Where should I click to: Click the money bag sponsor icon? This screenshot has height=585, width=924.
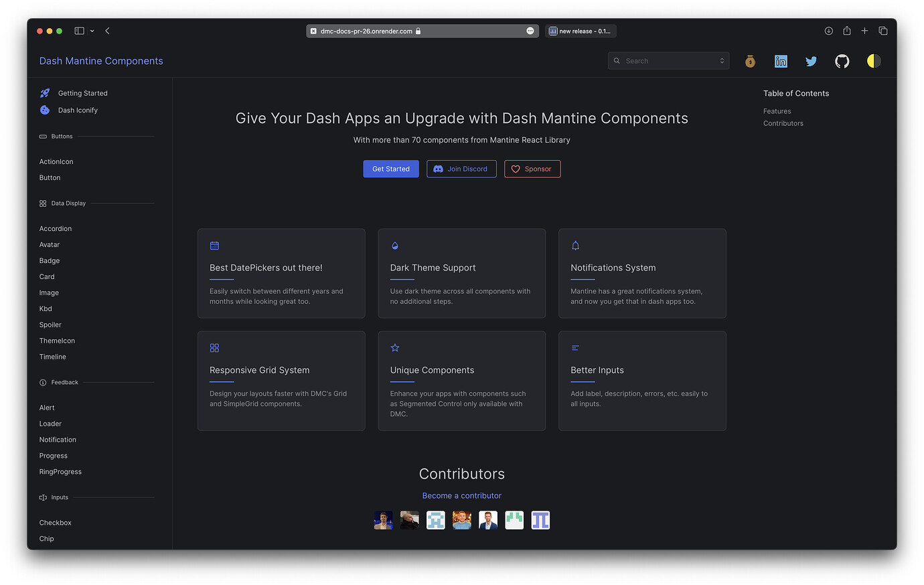(x=750, y=61)
